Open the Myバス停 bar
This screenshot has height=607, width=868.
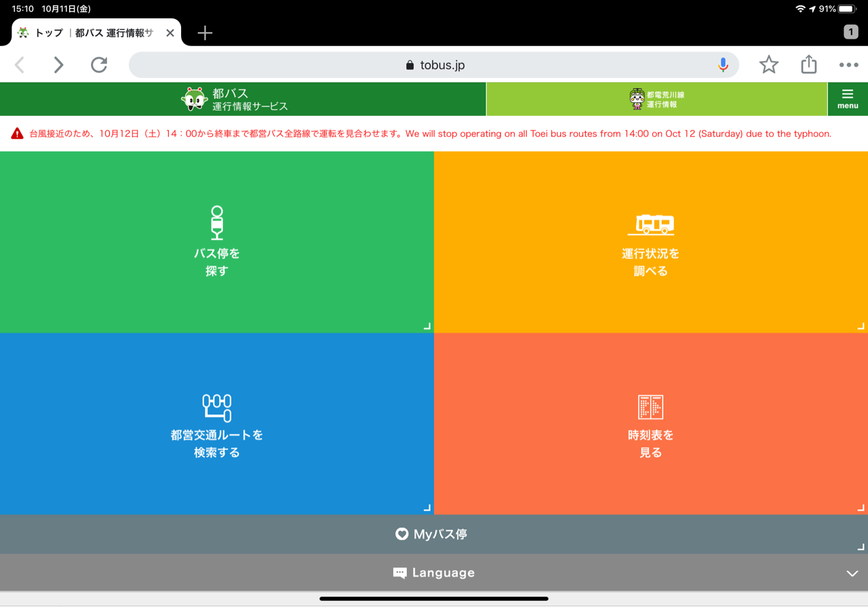coord(434,534)
